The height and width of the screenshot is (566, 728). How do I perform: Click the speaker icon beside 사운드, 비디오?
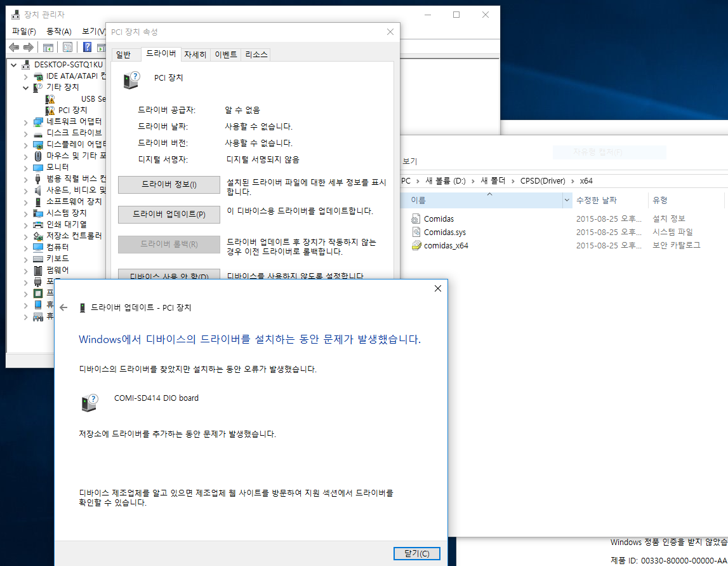point(38,191)
